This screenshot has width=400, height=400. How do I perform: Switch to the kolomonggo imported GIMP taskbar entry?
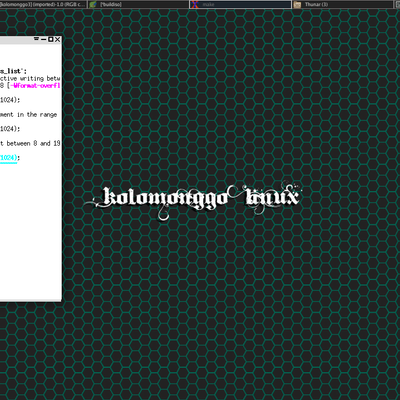click(x=43, y=4)
